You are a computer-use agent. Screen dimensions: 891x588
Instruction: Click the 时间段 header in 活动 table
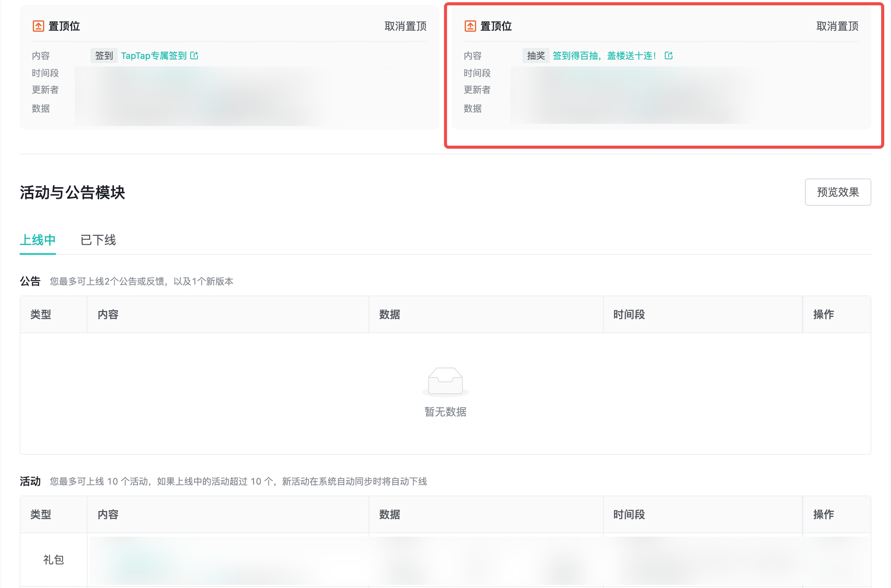629,514
